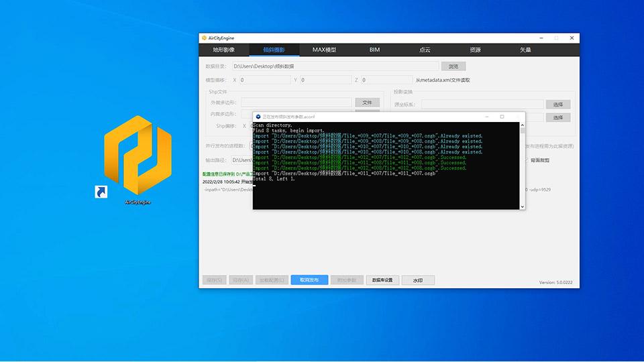The image size is (644, 362).
Task: Click the 文件 button for 外裁多边形
Action: click(367, 103)
